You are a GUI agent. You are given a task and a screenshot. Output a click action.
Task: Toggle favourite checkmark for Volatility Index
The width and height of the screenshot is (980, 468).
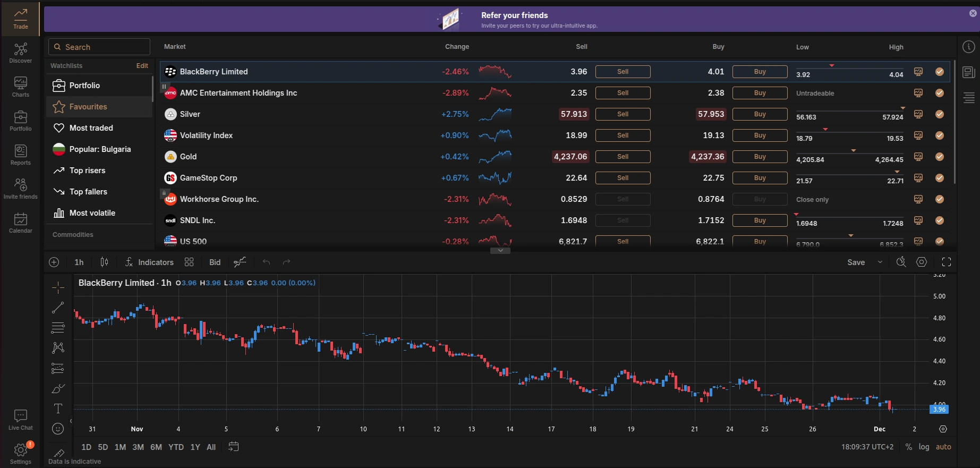[940, 135]
